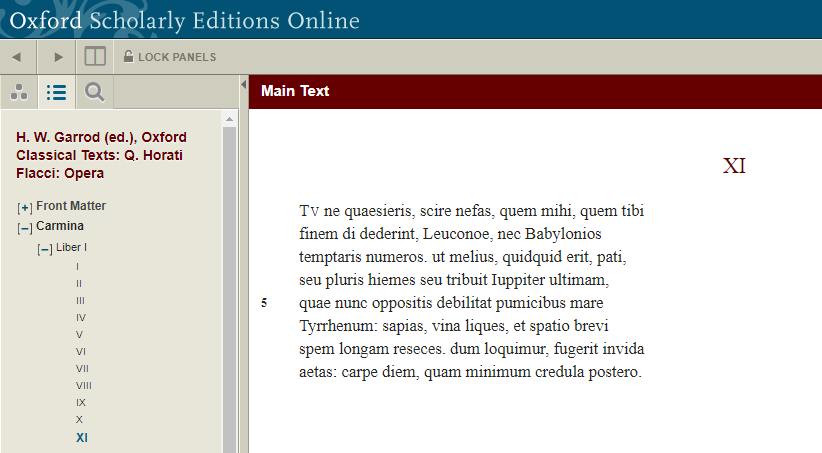The image size is (822, 453).
Task: Collapse the Liber I subsection
Action: click(44, 249)
